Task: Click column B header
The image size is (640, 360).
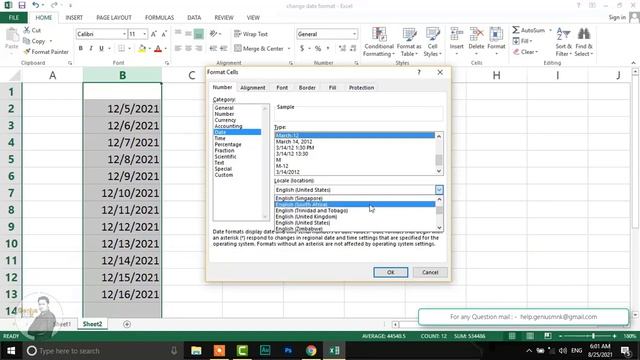Action: click(x=122, y=75)
